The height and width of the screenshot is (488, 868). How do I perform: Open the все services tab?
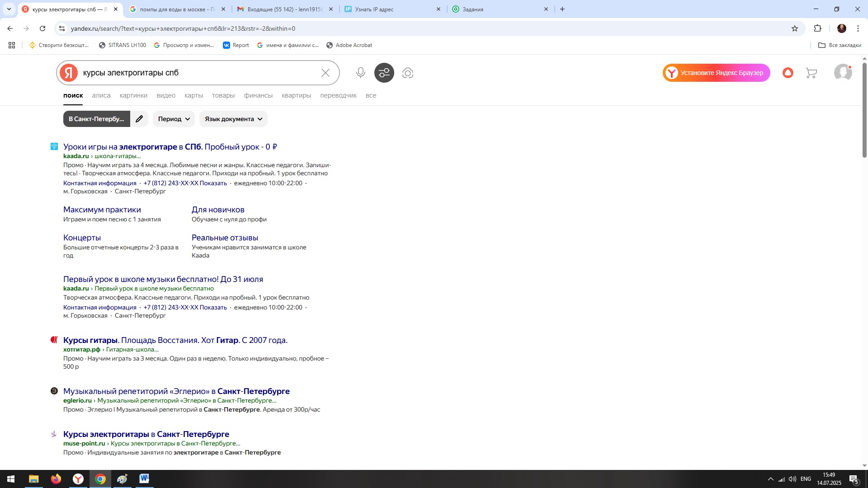[371, 95]
